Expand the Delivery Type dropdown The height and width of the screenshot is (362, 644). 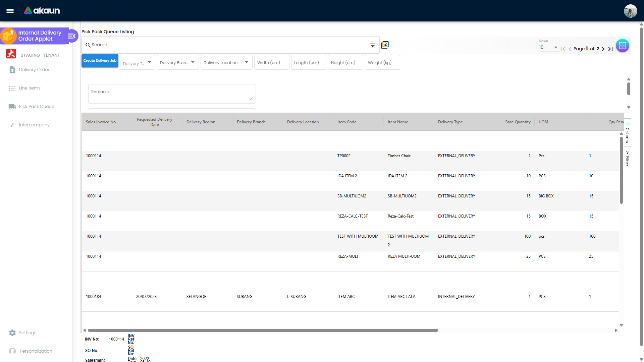pos(138,62)
